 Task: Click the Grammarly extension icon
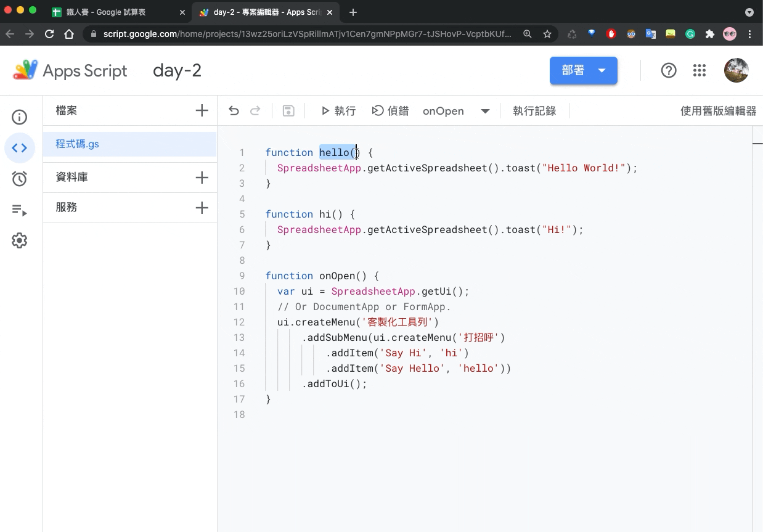point(690,35)
